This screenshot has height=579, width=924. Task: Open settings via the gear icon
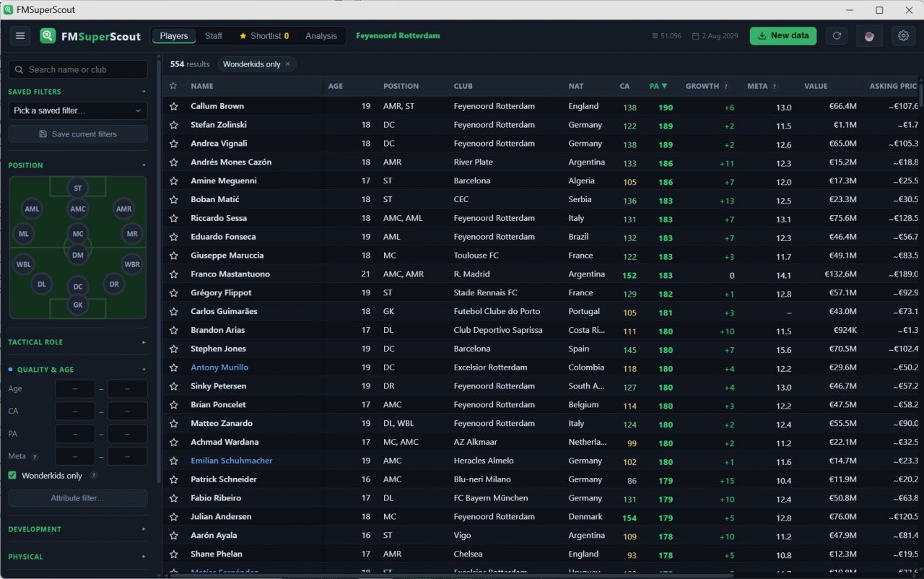click(x=903, y=36)
